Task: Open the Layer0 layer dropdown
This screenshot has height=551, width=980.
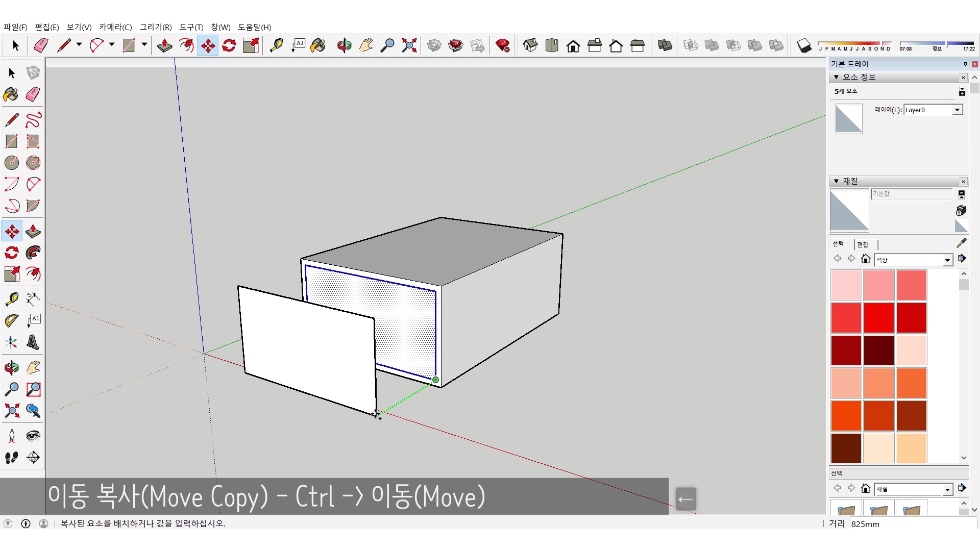Action: pyautogui.click(x=957, y=110)
